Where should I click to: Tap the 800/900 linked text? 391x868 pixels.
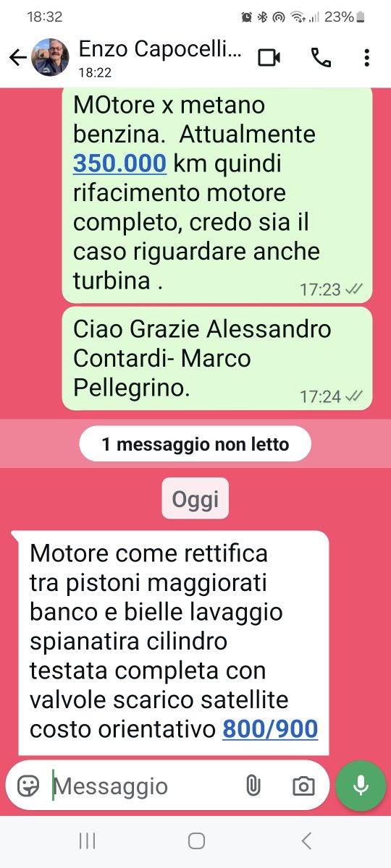click(270, 729)
